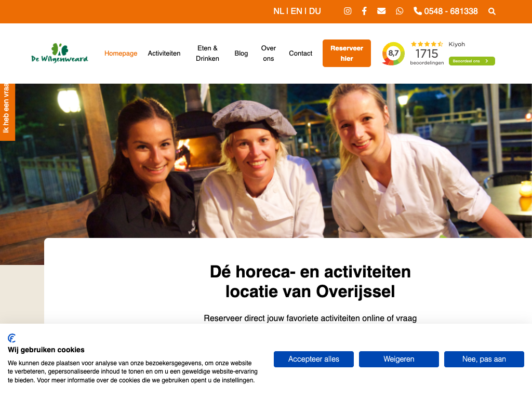
Task: Open the Contact page
Action: 300,54
